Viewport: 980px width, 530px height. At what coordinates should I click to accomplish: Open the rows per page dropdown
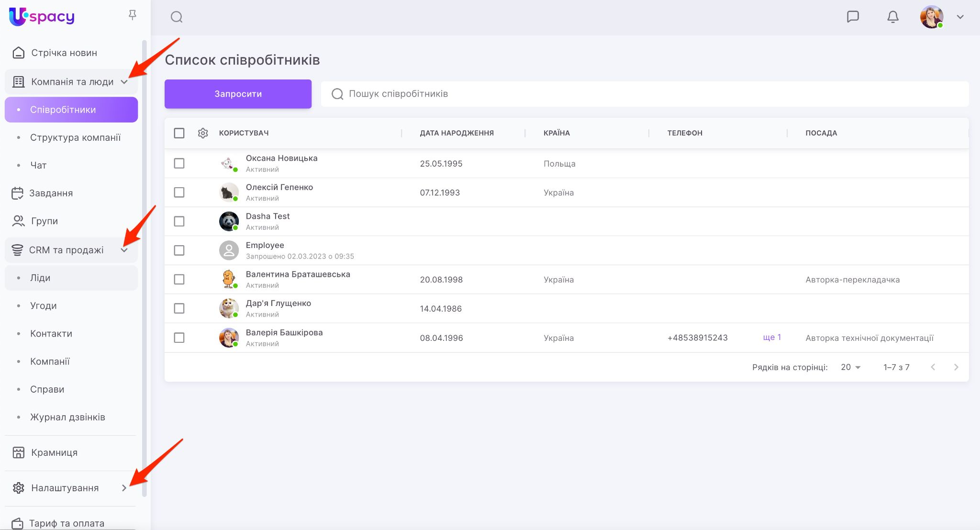coord(851,367)
